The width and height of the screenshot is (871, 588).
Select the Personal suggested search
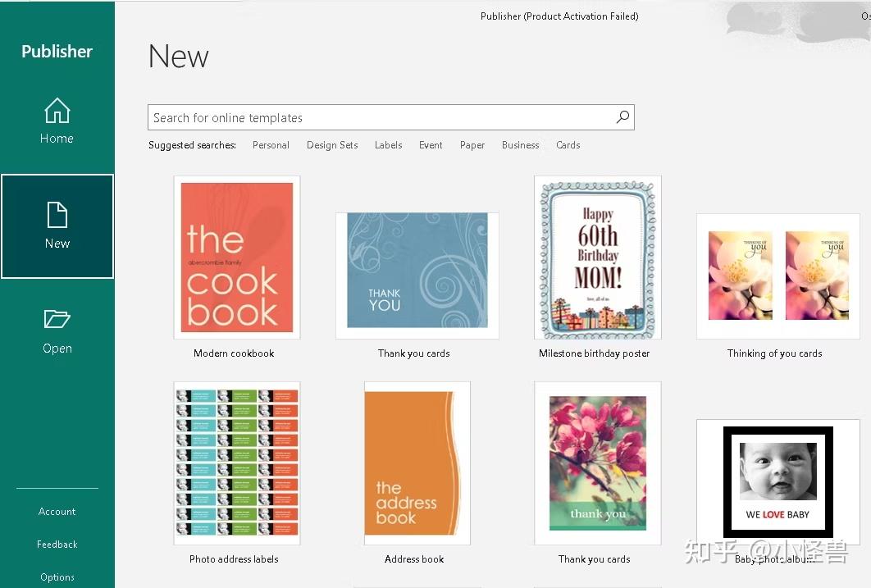tap(271, 145)
